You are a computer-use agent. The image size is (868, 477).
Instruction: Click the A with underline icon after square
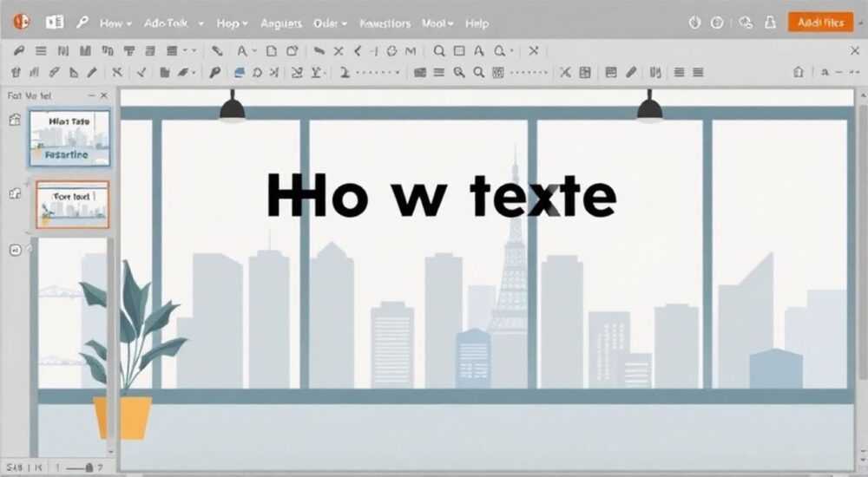coord(479,51)
